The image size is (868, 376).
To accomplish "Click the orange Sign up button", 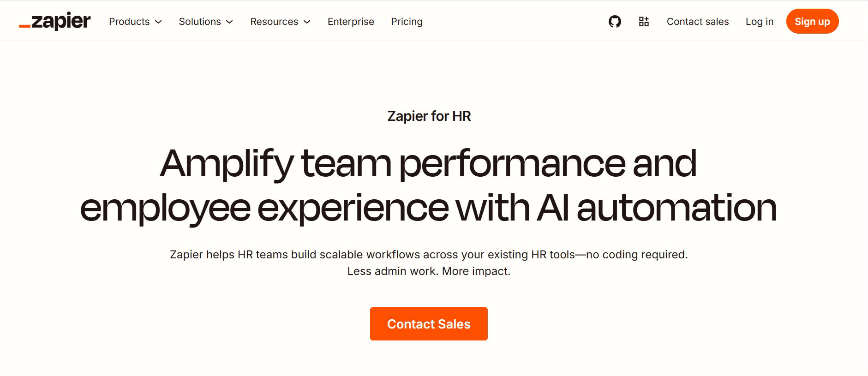I will (x=812, y=21).
